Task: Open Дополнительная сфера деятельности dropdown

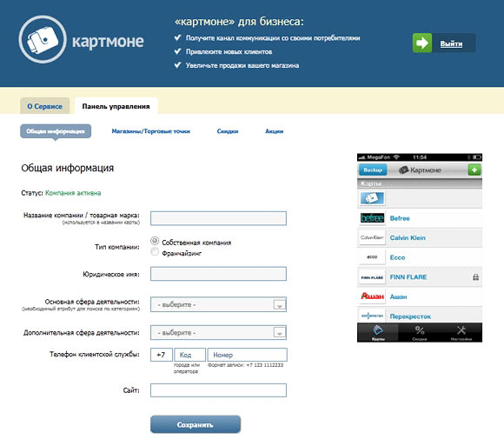Action: click(x=218, y=332)
